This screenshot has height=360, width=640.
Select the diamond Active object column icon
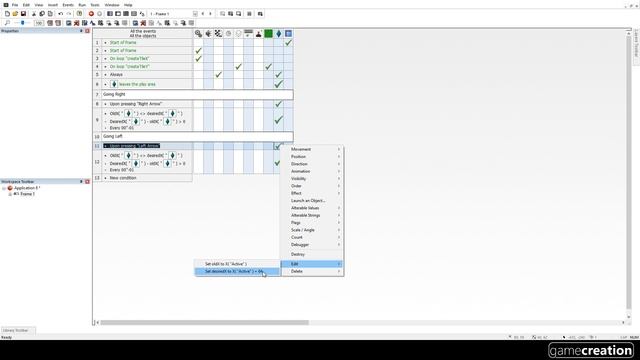pos(278,33)
